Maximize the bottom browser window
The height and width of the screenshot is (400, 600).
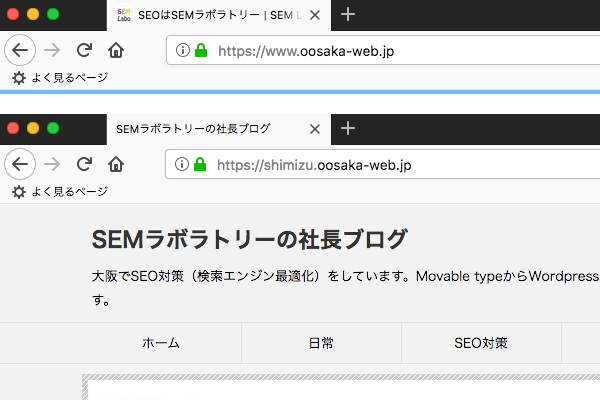point(53,128)
